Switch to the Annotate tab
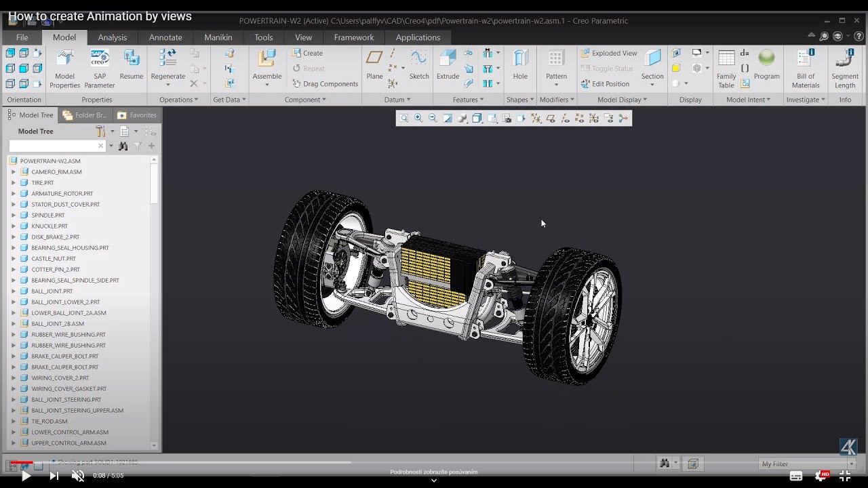Viewport: 868px width, 488px height. (165, 37)
